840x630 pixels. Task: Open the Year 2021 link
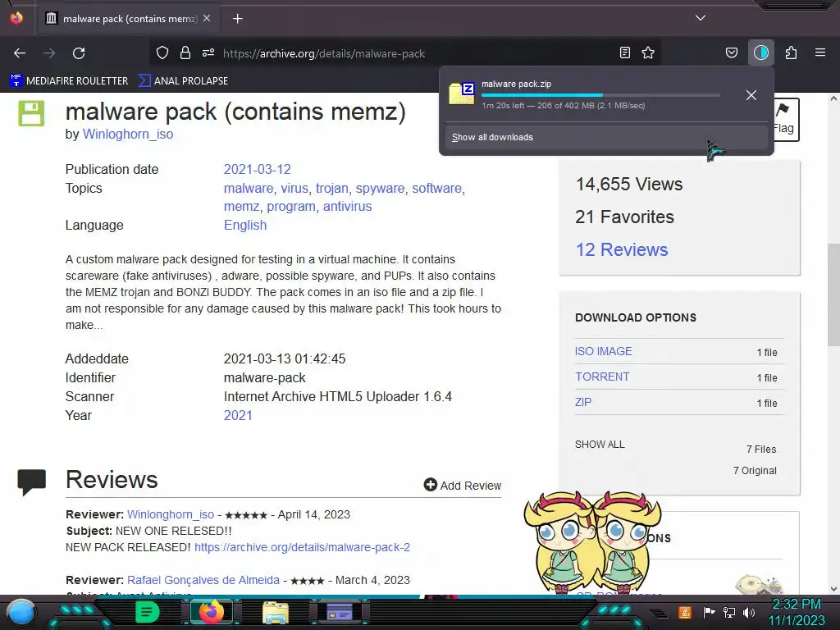(x=238, y=415)
